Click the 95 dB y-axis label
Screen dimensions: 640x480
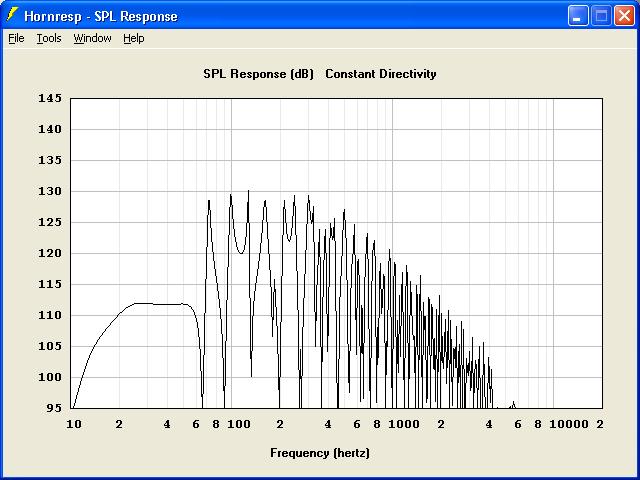(x=54, y=408)
